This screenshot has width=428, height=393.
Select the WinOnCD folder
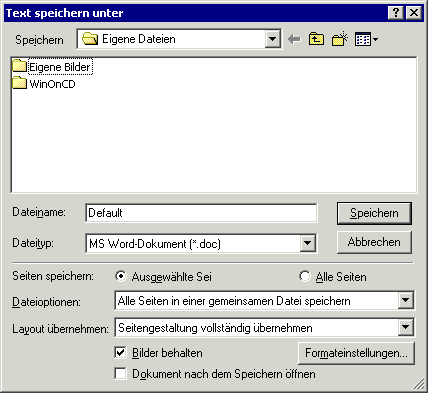(x=44, y=84)
